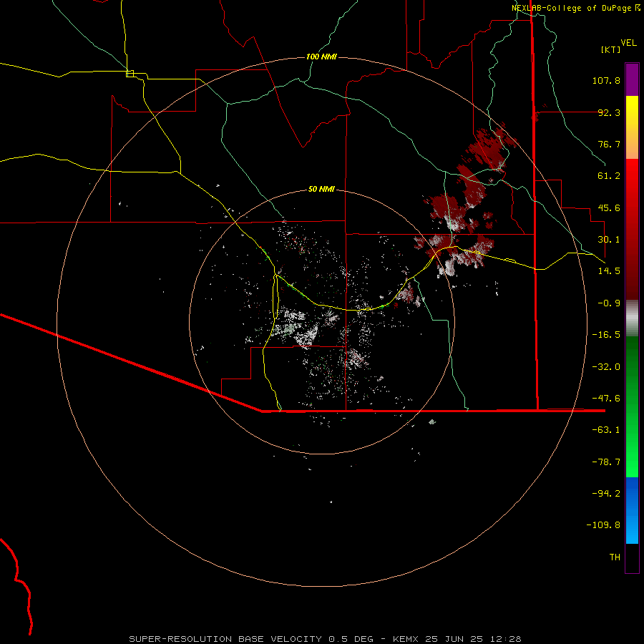The image size is (644, 644).
Task: Click the VEL legend title
Action: 628,43
